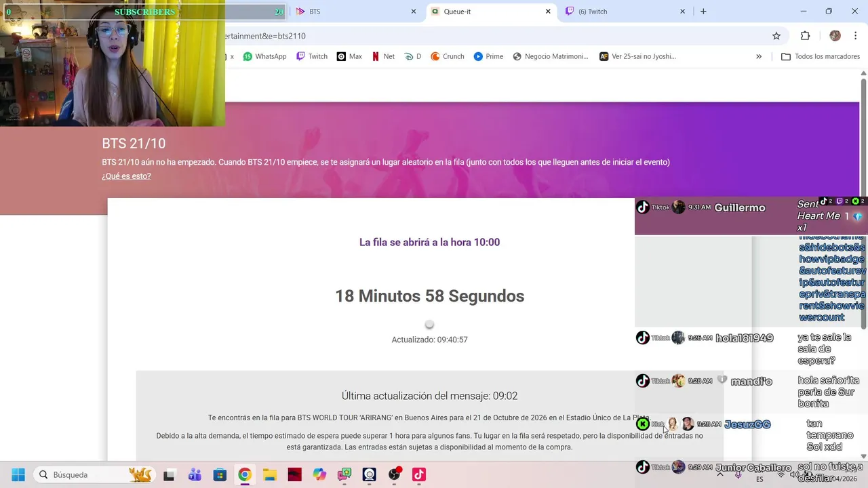Click the streamer webcam overlay
This screenshot has width=868, height=488.
click(x=113, y=63)
